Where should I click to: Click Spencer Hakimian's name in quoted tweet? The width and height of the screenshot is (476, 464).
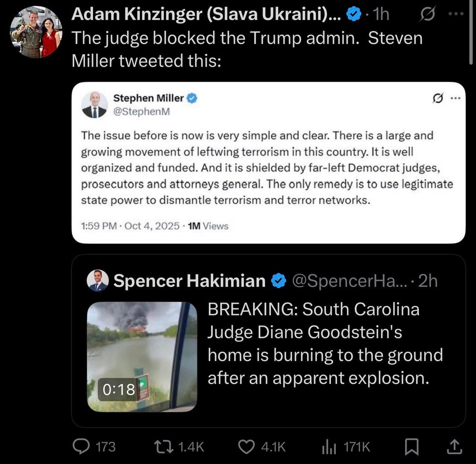tap(190, 281)
